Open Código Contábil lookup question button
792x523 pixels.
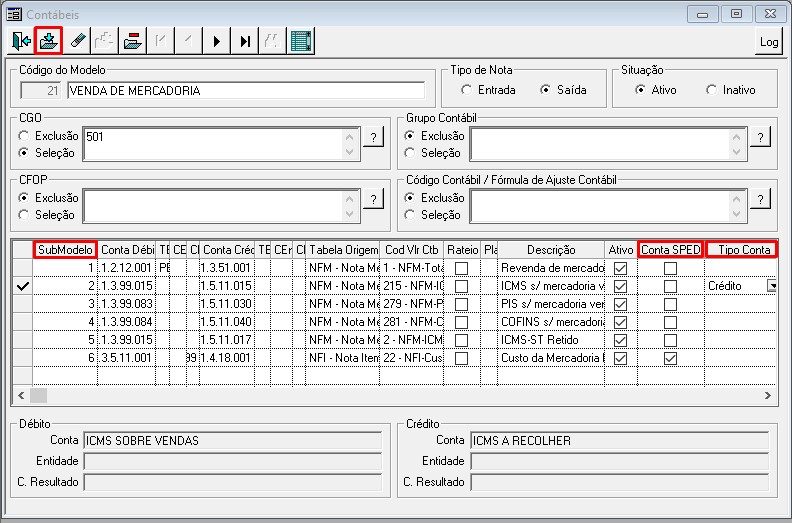(x=760, y=199)
